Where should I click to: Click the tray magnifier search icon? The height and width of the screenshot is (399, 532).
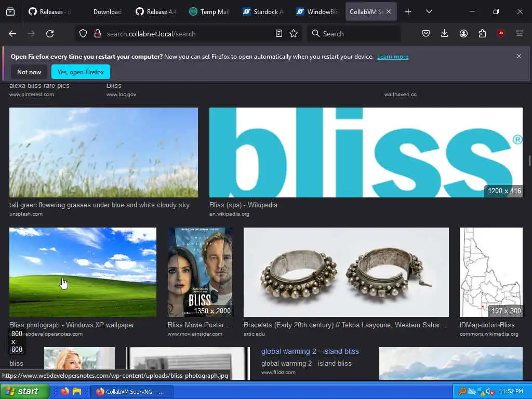coord(462,391)
